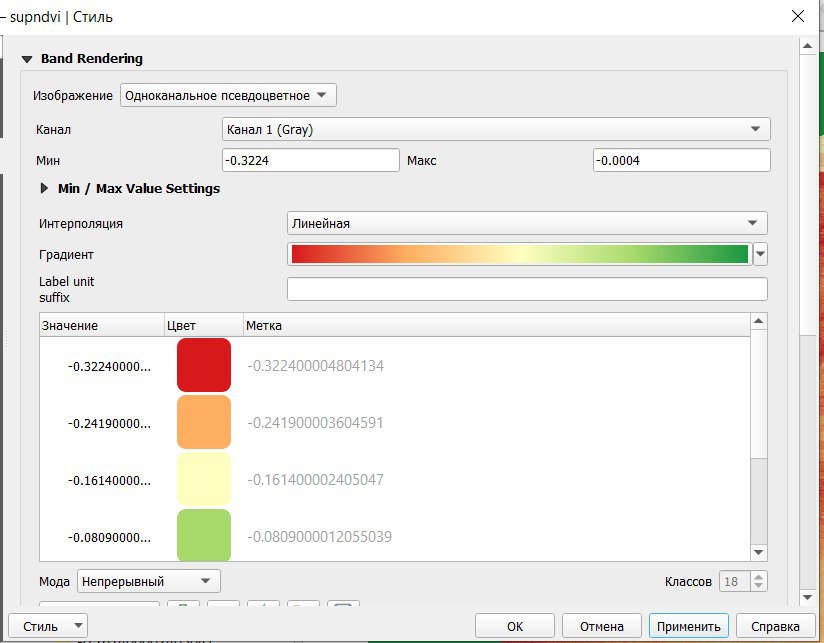The image size is (824, 643).
Task: Click the Цвет column header
Action: coord(204,326)
